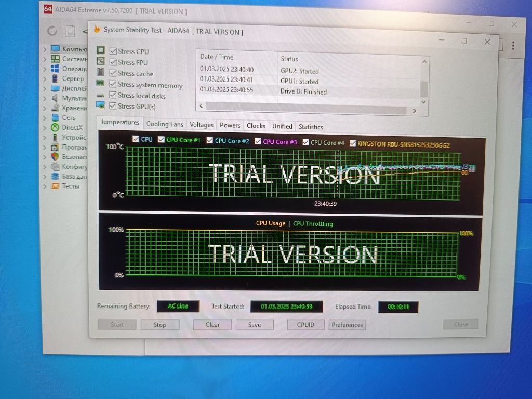Click the DirectX Xbox icon
Screen dimensions: 532x399
click(x=55, y=128)
